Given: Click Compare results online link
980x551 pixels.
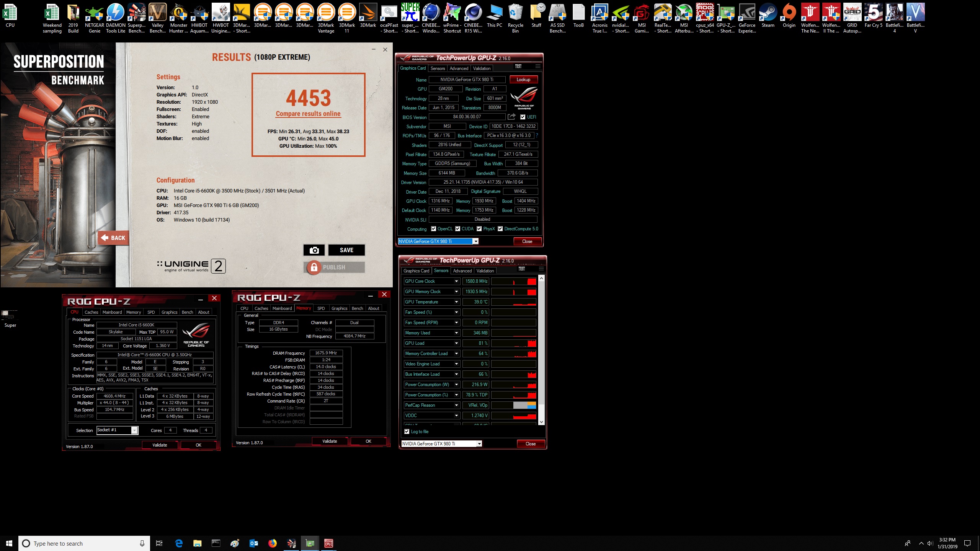Looking at the screenshot, I should tap(308, 114).
